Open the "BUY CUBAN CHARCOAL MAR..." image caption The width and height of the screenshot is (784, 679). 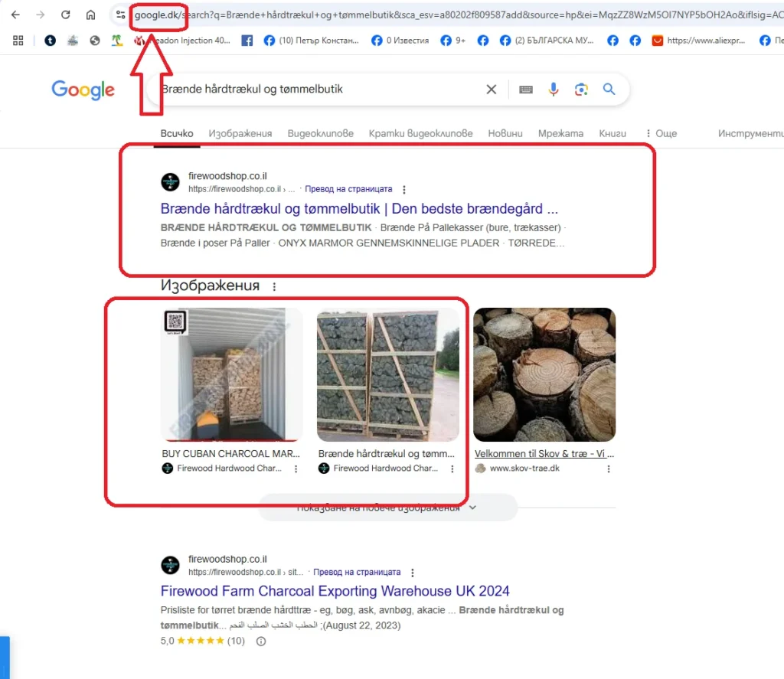pyautogui.click(x=230, y=453)
